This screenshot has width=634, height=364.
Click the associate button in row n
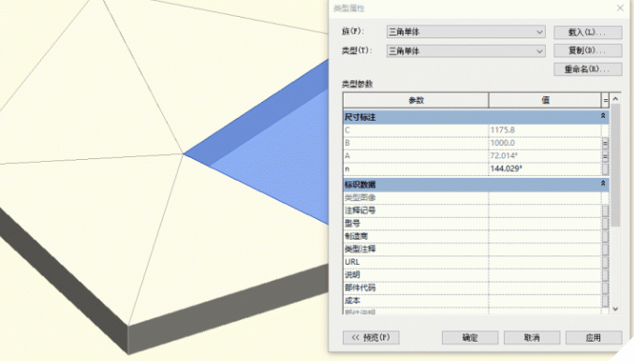[x=605, y=168]
